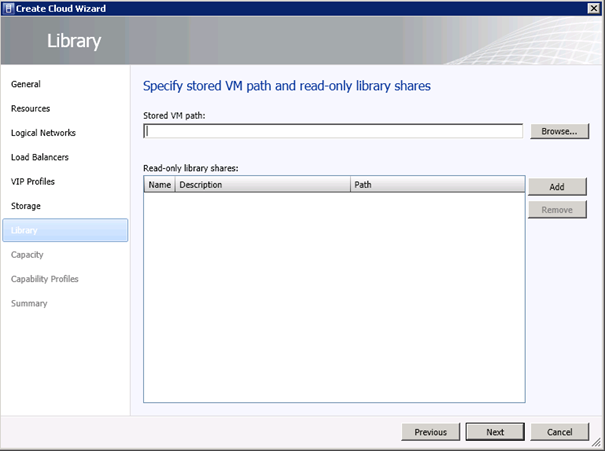This screenshot has width=605, height=451.
Task: Open the Resources wizard step
Action: (x=30, y=108)
